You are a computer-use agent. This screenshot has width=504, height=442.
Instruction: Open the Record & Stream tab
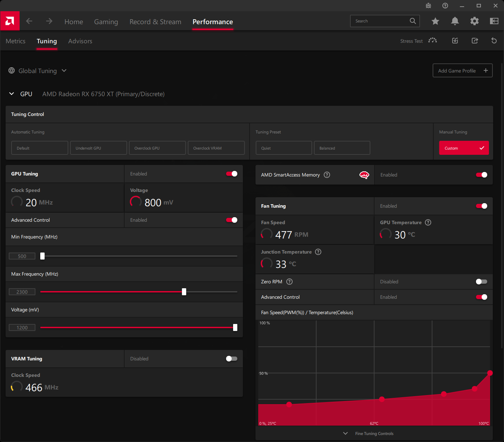(155, 22)
